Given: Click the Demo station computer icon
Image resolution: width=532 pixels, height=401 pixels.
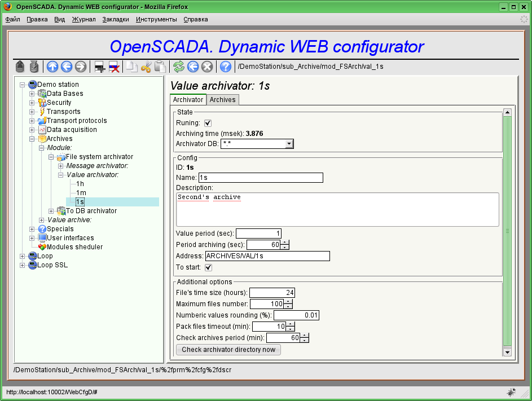Looking at the screenshot, I should coord(33,85).
